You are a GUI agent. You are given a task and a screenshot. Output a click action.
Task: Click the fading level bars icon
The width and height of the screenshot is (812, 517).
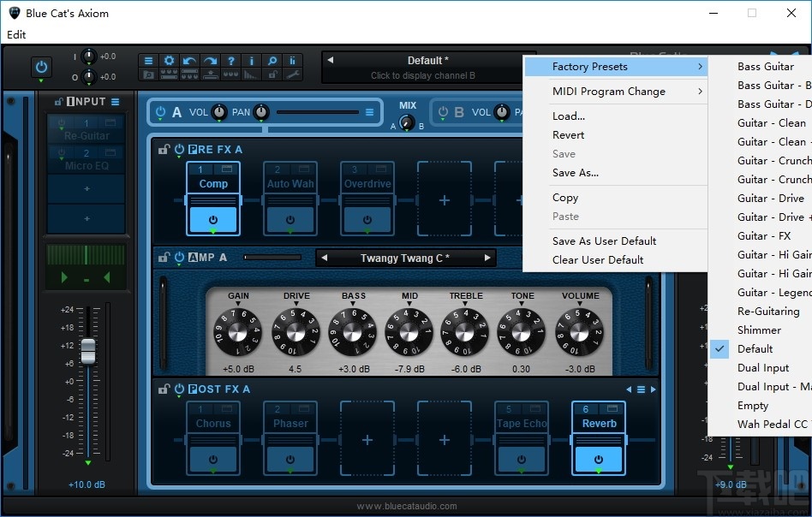pos(251,74)
